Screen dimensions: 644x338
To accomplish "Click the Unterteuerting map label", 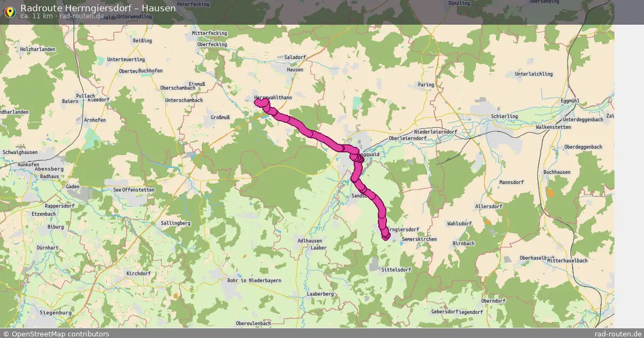I will tap(126, 59).
